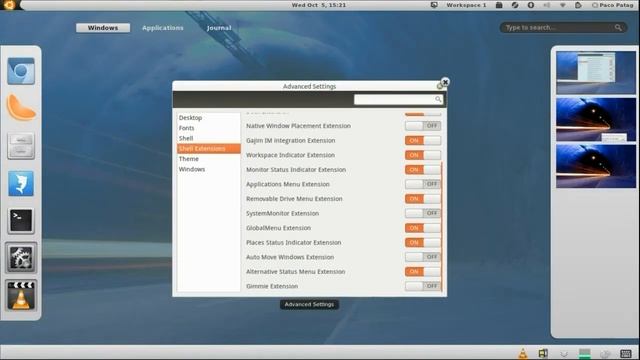
Task: Click the monitor status icon in top bar
Action: click(434, 5)
